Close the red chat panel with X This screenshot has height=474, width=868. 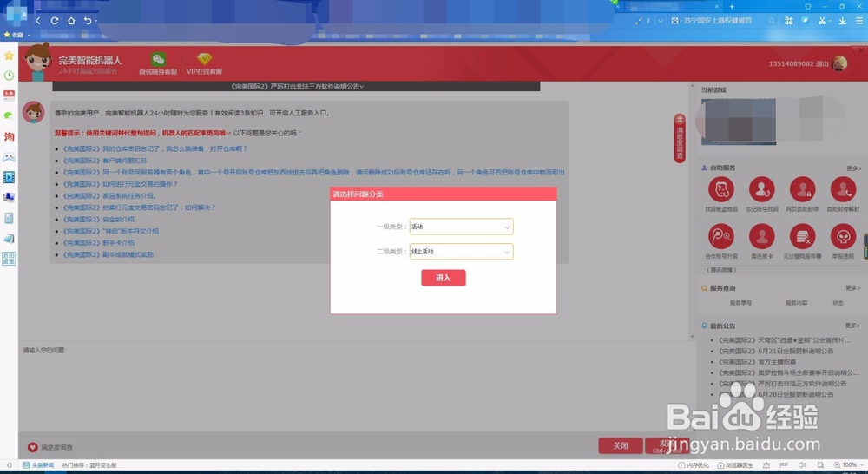pyautogui.click(x=861, y=50)
